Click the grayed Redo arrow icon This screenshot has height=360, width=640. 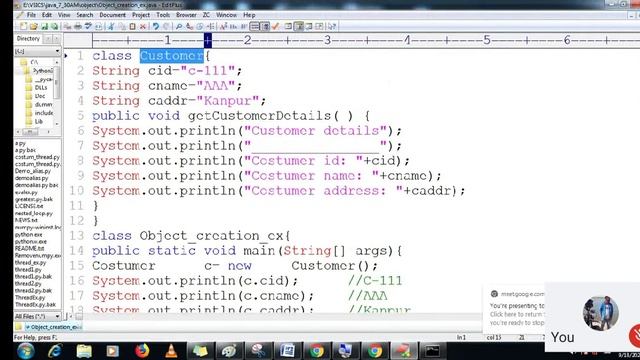click(x=166, y=27)
